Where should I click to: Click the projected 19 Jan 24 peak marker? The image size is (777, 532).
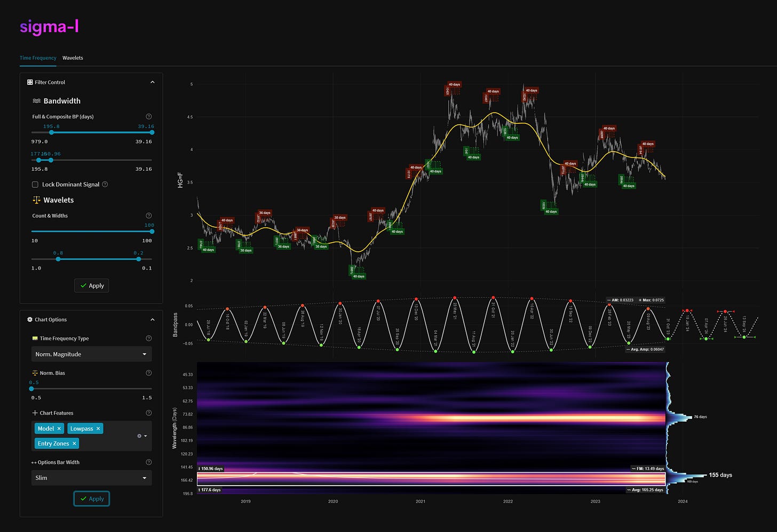687,311
